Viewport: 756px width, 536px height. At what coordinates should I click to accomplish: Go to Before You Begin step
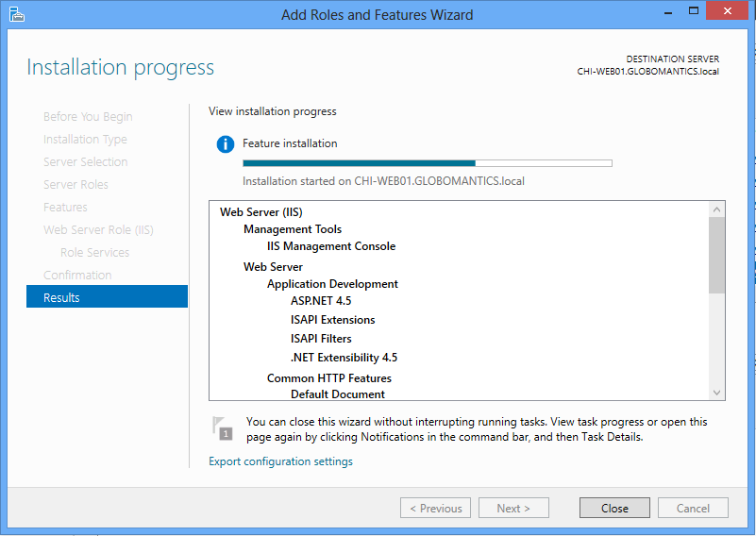(x=88, y=117)
